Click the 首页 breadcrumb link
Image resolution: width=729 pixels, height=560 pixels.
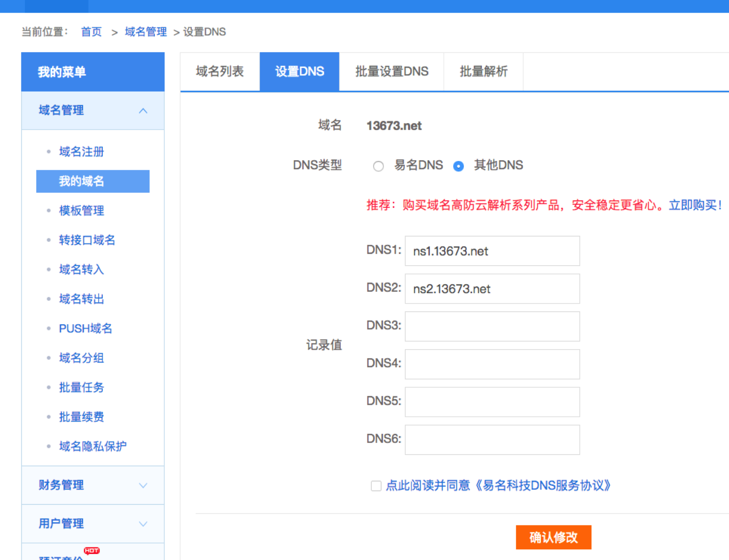pos(91,32)
